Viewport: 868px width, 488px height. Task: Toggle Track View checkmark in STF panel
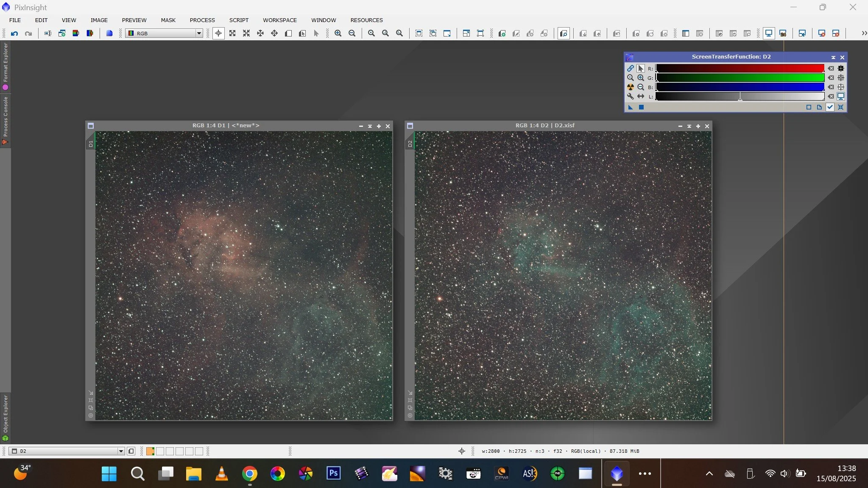coord(830,107)
